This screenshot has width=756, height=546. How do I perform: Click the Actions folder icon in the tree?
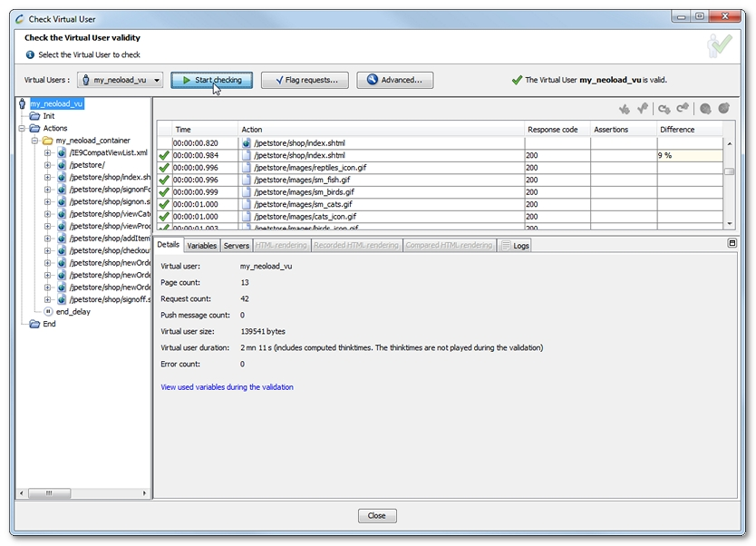pos(34,128)
